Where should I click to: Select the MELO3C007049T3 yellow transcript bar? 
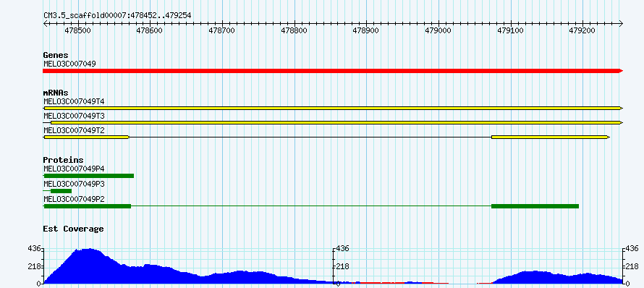(x=336, y=122)
